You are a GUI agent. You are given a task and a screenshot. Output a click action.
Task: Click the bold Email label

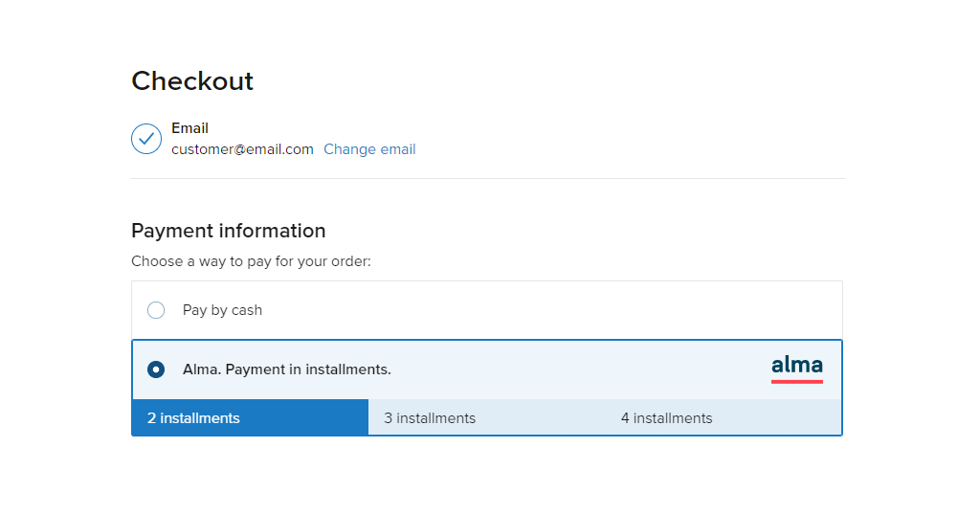190,128
